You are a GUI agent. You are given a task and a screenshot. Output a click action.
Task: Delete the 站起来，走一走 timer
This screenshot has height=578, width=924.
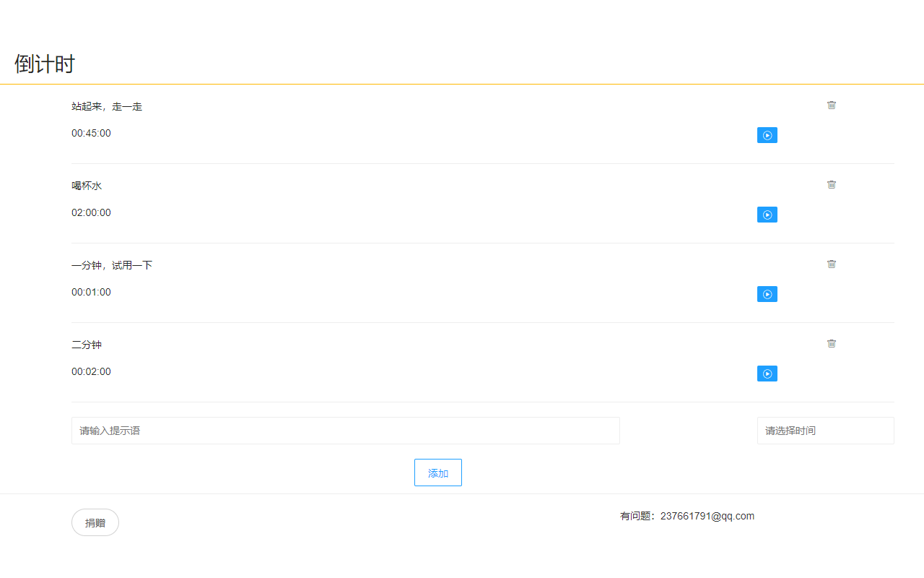(x=832, y=105)
